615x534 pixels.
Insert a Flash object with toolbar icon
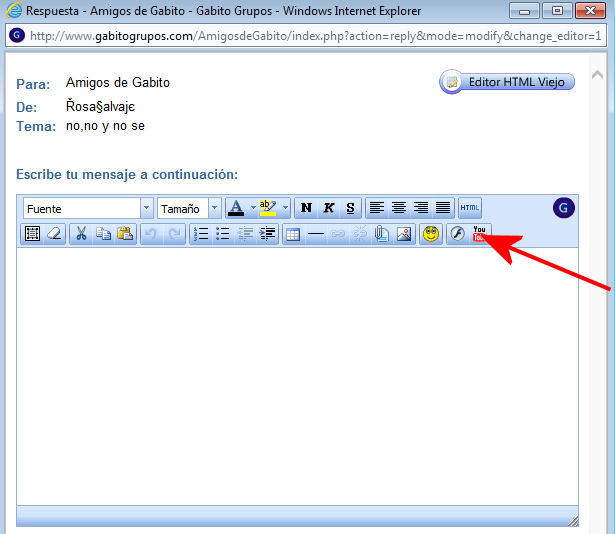pyautogui.click(x=457, y=234)
